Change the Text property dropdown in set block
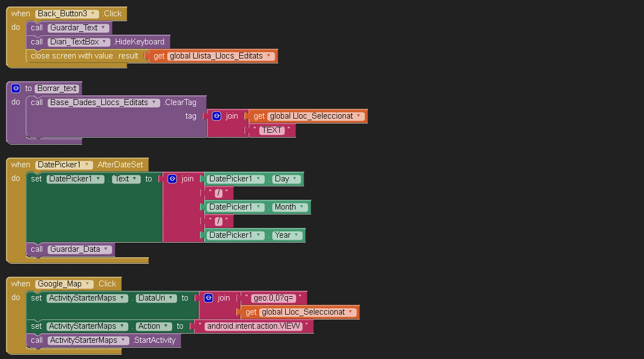 coord(136,179)
